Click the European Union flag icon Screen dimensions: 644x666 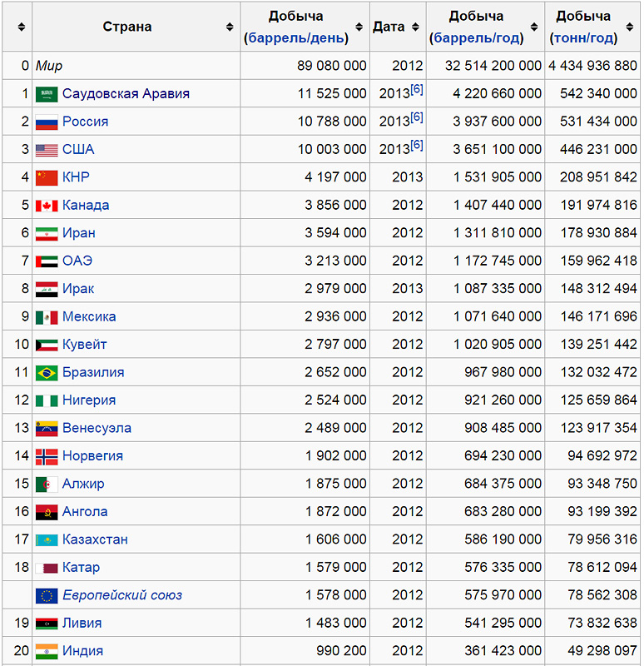[x=47, y=595]
